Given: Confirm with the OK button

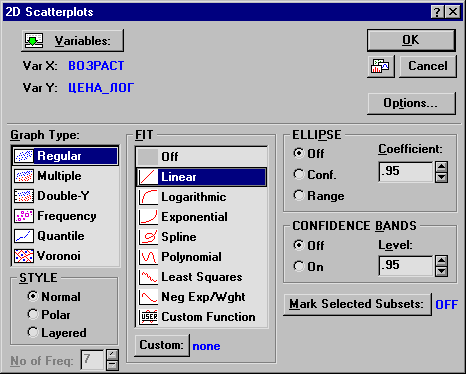Looking at the screenshot, I should click(x=411, y=40).
